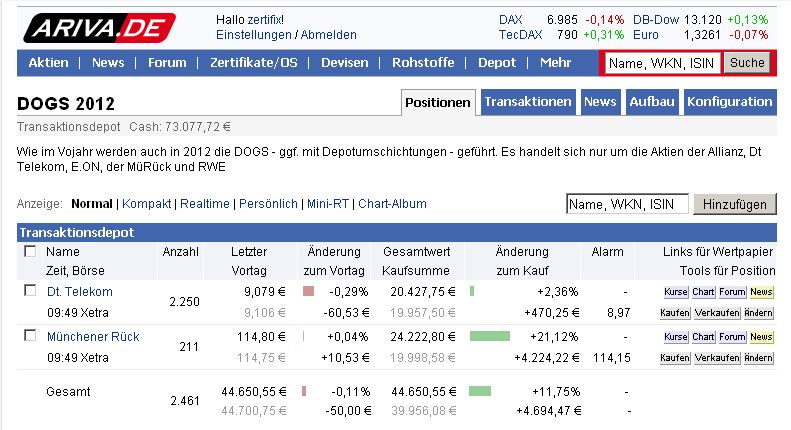
Task: Open the Konfiguration tab
Action: pyautogui.click(x=730, y=102)
